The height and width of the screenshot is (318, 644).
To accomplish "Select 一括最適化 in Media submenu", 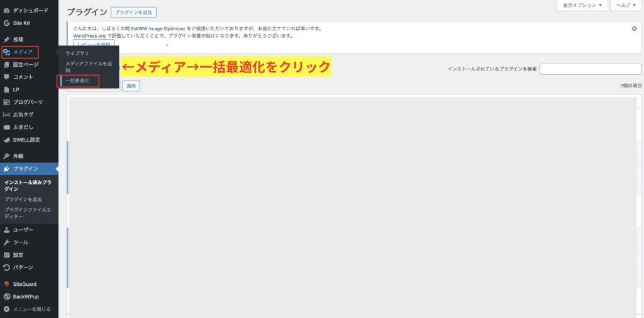I will click(x=77, y=81).
